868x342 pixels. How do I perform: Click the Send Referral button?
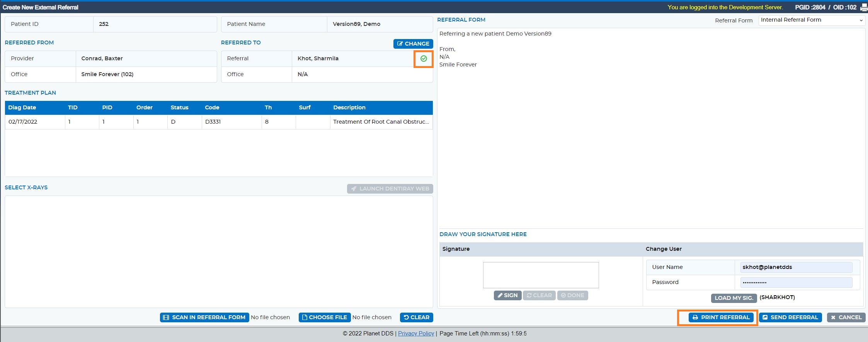click(790, 317)
